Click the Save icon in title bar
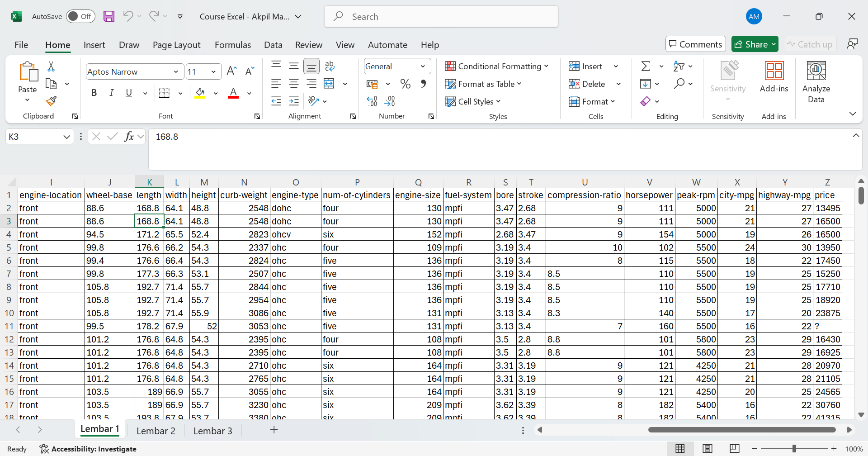This screenshot has height=456, width=868. point(109,16)
